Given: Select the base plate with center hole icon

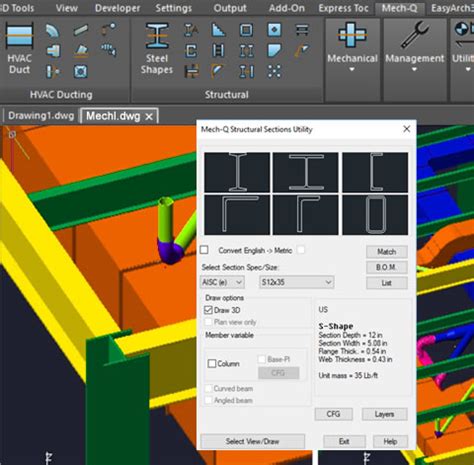Looking at the screenshot, I should point(274,30).
